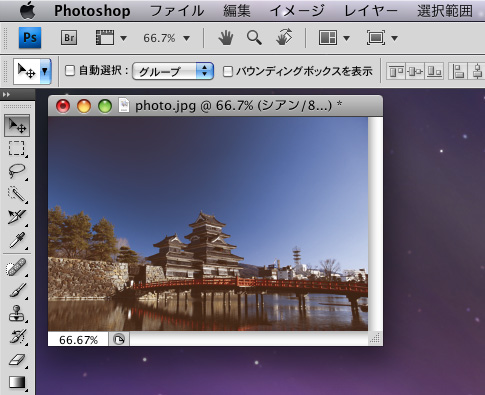Click the align bottom edges icon
This screenshot has height=395, width=485.
click(434, 71)
